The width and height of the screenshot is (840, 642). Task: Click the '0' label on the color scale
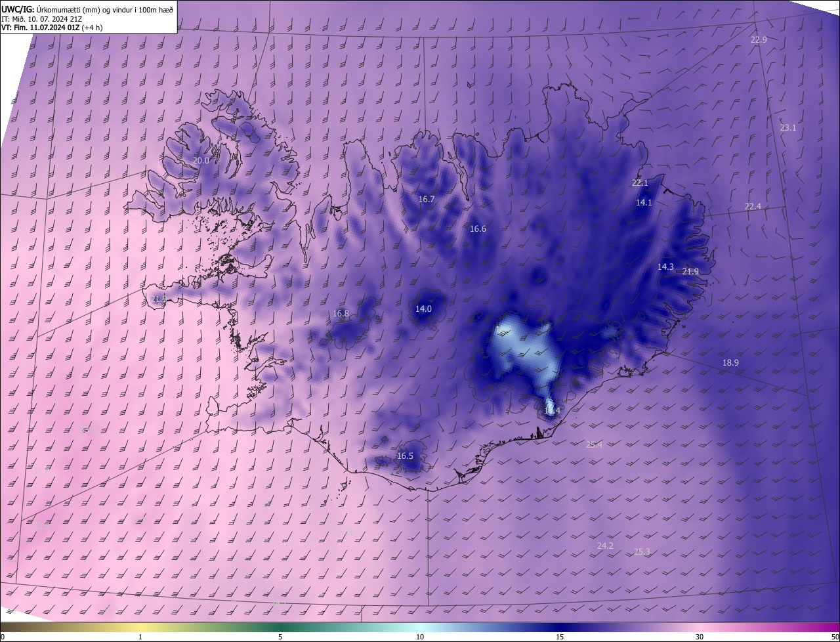(3, 637)
